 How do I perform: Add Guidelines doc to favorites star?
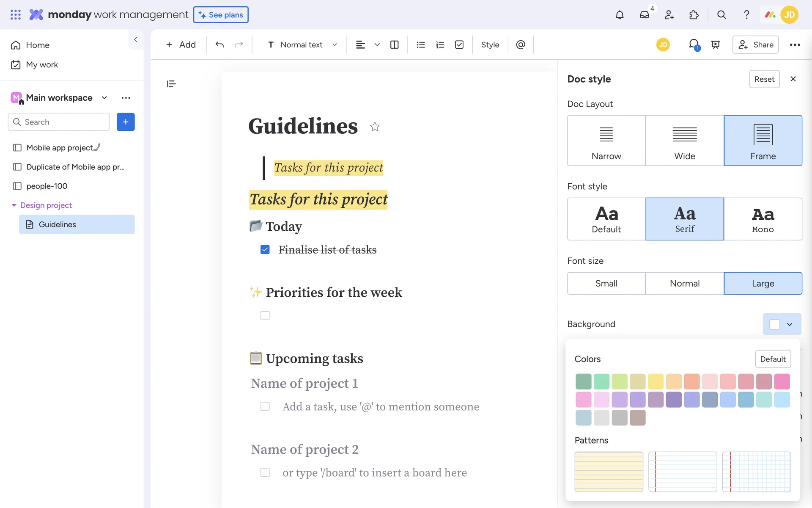tap(375, 127)
